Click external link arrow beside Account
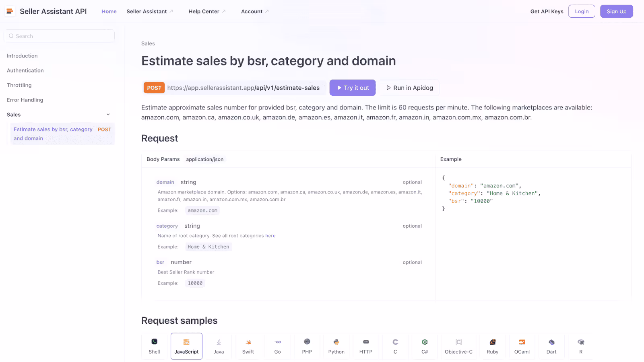Image resolution: width=644 pixels, height=362 pixels. [267, 11]
